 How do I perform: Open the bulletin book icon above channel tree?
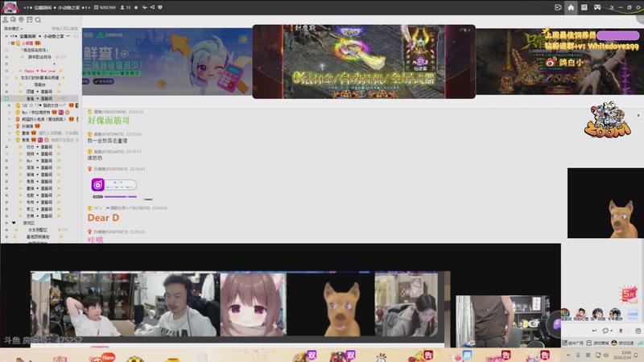tap(30, 19)
